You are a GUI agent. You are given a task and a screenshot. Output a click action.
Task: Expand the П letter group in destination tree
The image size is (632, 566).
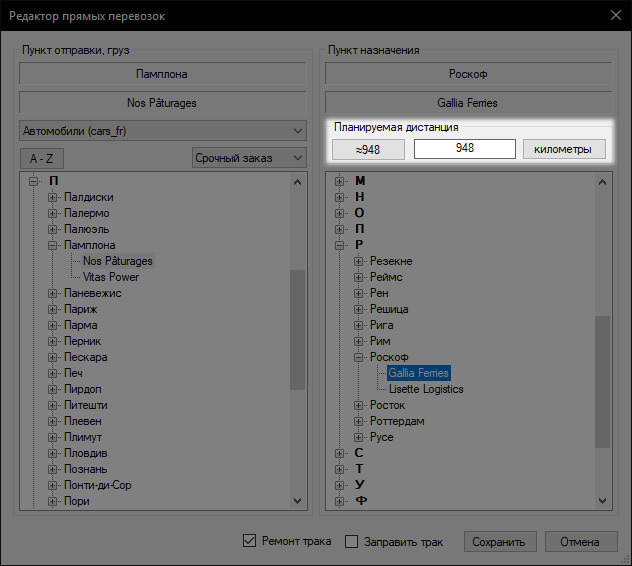click(339, 229)
